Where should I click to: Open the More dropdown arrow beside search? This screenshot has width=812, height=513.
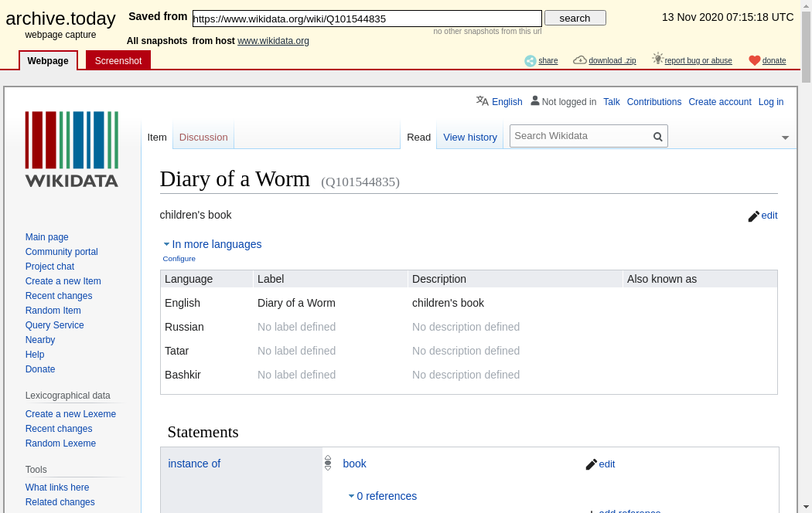(x=785, y=138)
